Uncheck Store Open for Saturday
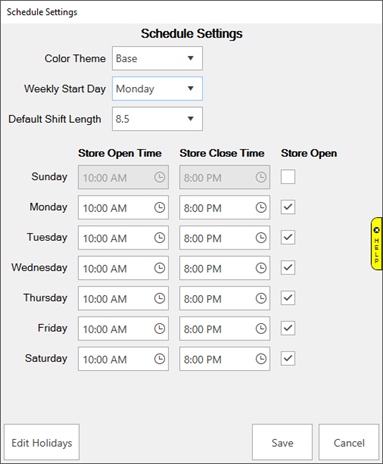The width and height of the screenshot is (383, 464). click(x=288, y=359)
